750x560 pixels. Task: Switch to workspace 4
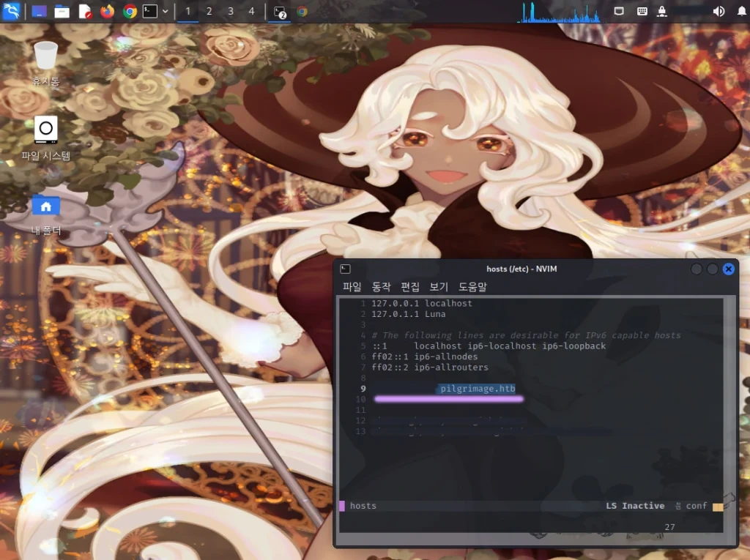coord(252,11)
